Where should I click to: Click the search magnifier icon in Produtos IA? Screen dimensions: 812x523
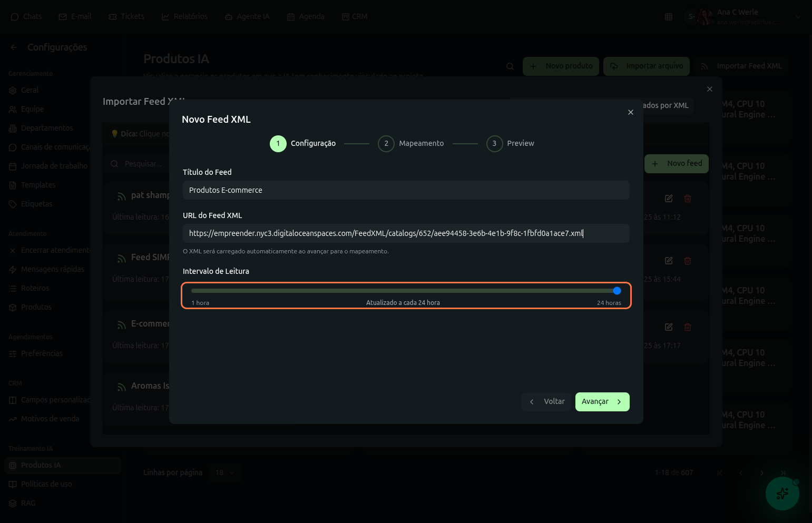pyautogui.click(x=510, y=66)
